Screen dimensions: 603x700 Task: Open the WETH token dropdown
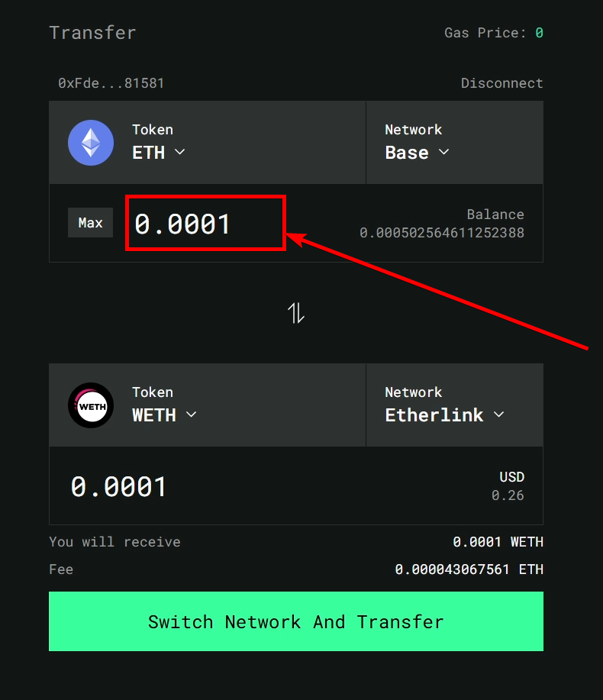point(164,415)
